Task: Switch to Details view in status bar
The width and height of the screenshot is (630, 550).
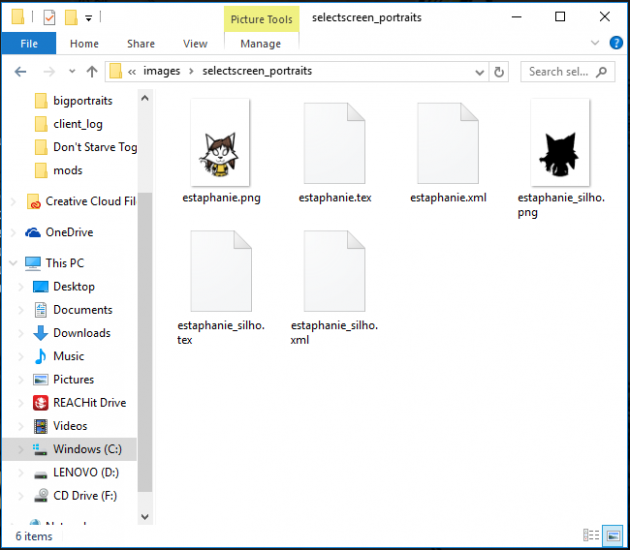Action: (591, 536)
